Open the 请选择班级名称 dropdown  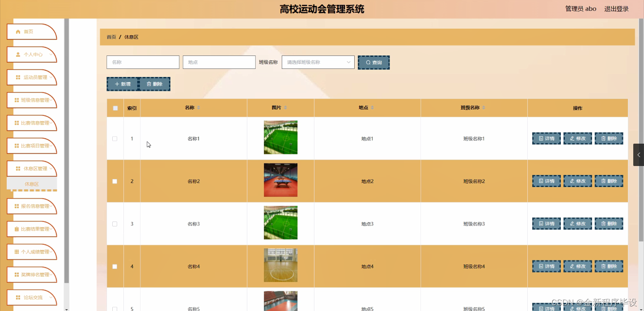click(318, 62)
